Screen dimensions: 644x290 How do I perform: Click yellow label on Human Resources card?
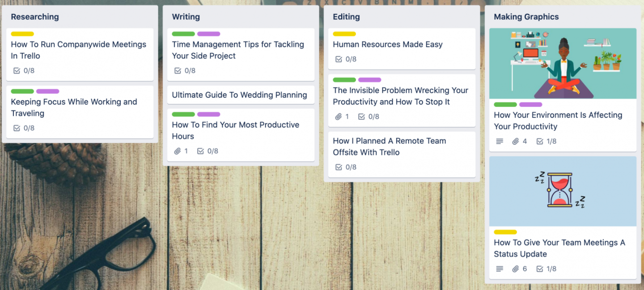[344, 34]
